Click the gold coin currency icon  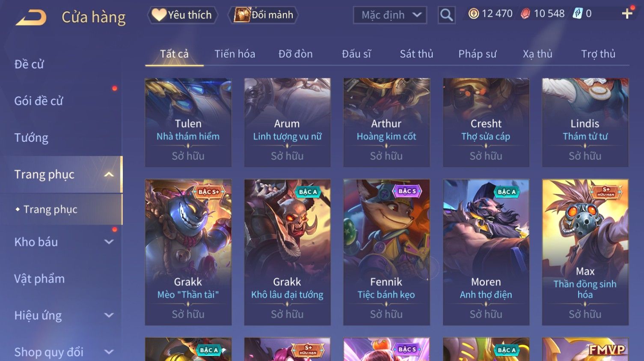click(473, 14)
